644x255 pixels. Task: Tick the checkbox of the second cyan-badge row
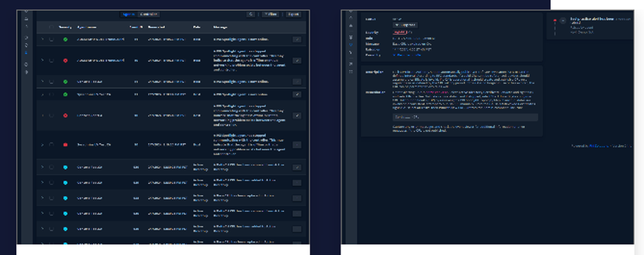(52, 183)
